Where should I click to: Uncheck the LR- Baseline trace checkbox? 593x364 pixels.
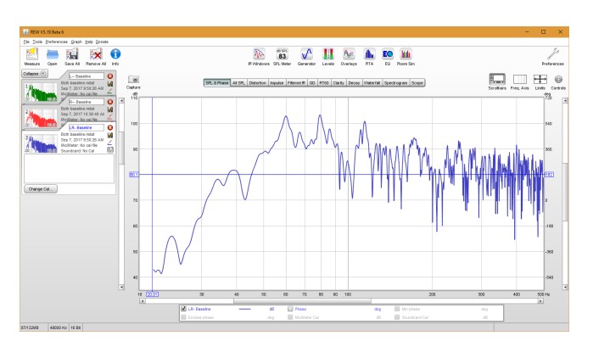pyautogui.click(x=184, y=309)
